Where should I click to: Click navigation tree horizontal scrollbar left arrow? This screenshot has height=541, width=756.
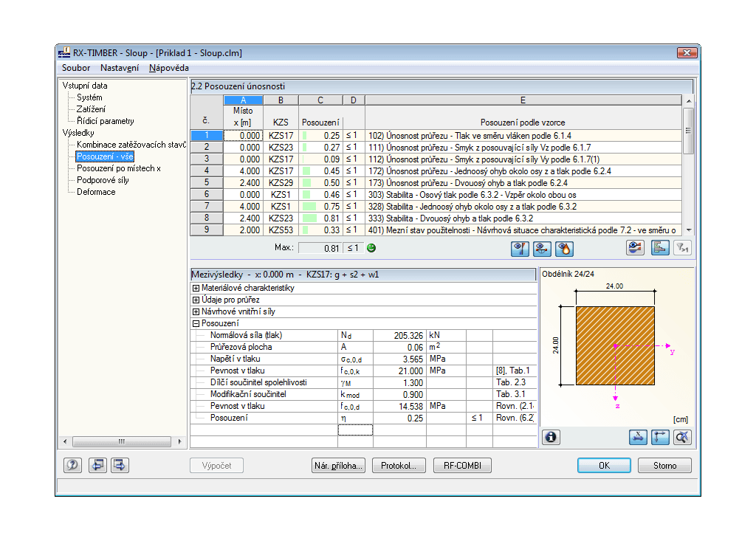pos(65,441)
